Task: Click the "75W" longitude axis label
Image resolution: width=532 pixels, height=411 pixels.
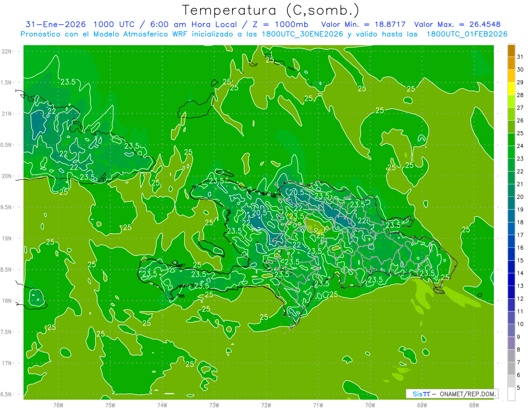Action: coord(110,405)
